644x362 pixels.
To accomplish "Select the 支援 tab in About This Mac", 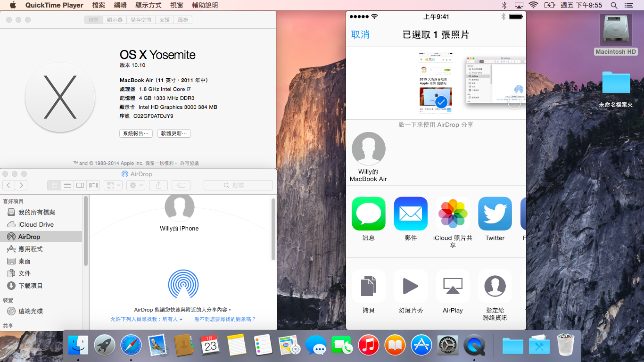I will point(165,20).
